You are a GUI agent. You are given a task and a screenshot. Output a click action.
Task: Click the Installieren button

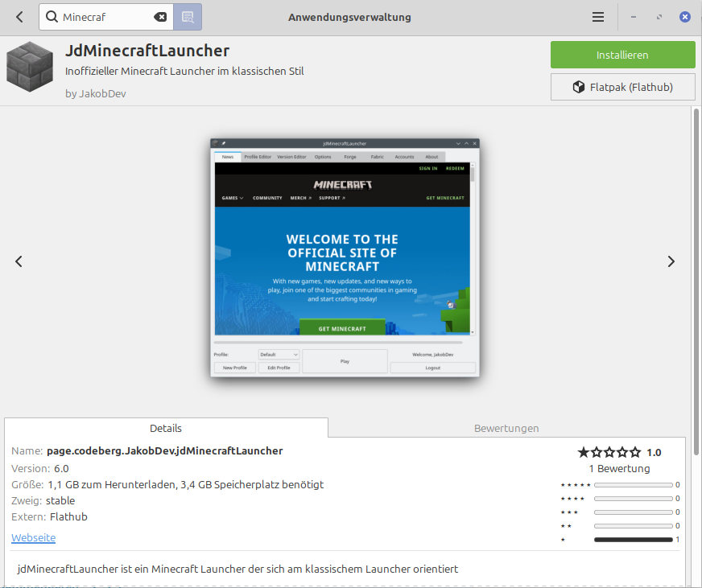tap(623, 55)
